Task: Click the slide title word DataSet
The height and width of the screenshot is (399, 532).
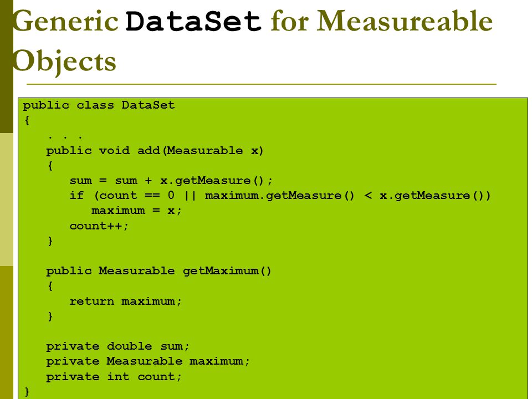Action: [x=193, y=21]
